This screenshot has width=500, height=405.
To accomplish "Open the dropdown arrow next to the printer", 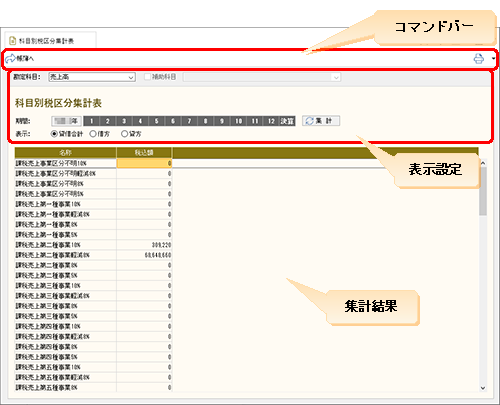I will (x=493, y=59).
